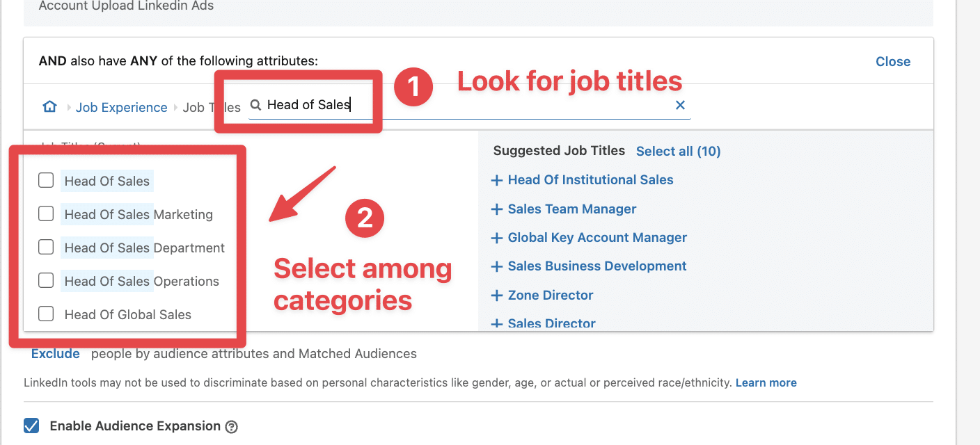The image size is (980, 445).
Task: Select Head Of Institutional Sales suggestion text
Action: [x=591, y=179]
